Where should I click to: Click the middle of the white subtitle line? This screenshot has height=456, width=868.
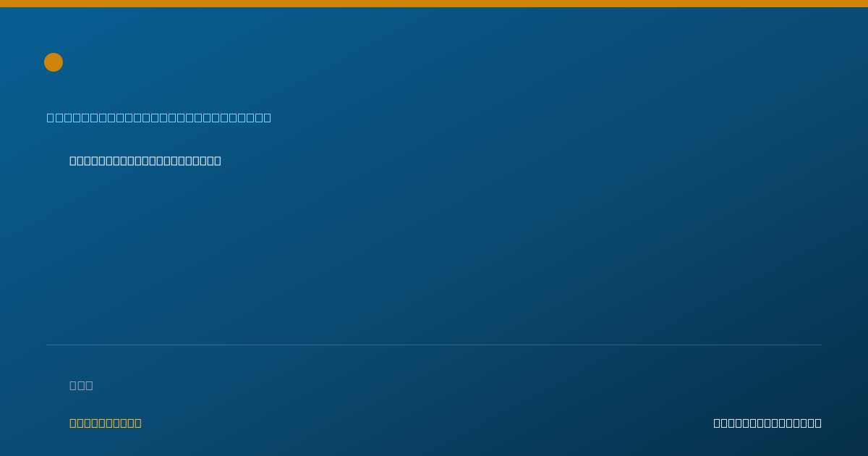(x=145, y=161)
